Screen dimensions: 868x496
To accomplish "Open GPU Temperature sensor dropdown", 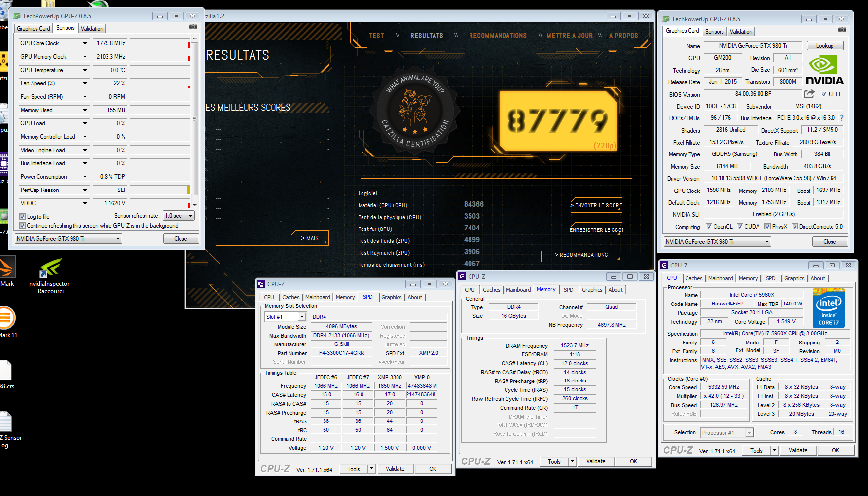I will point(85,70).
